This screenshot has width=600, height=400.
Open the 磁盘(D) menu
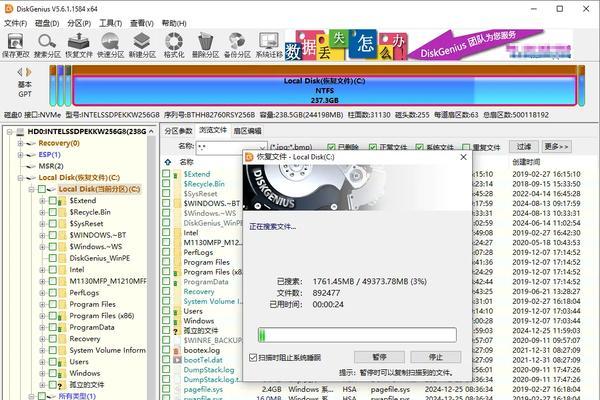pos(47,23)
